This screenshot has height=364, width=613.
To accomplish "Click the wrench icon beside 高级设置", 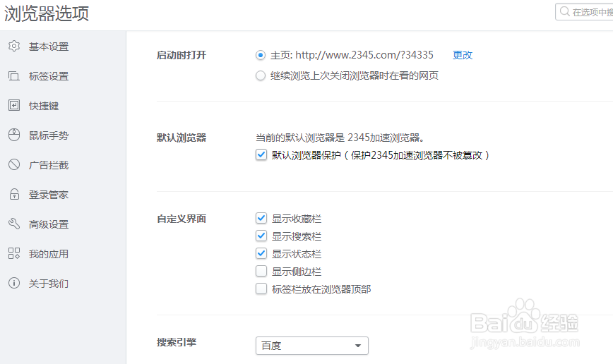I will click(14, 224).
